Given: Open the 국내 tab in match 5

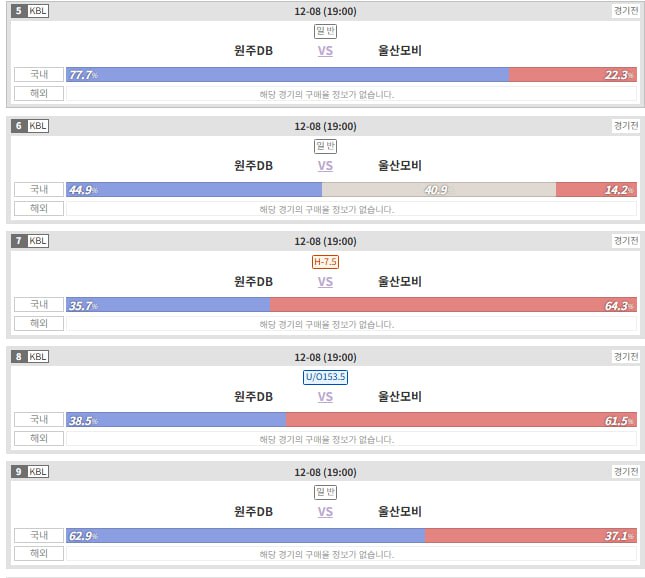Looking at the screenshot, I should click(x=39, y=75).
